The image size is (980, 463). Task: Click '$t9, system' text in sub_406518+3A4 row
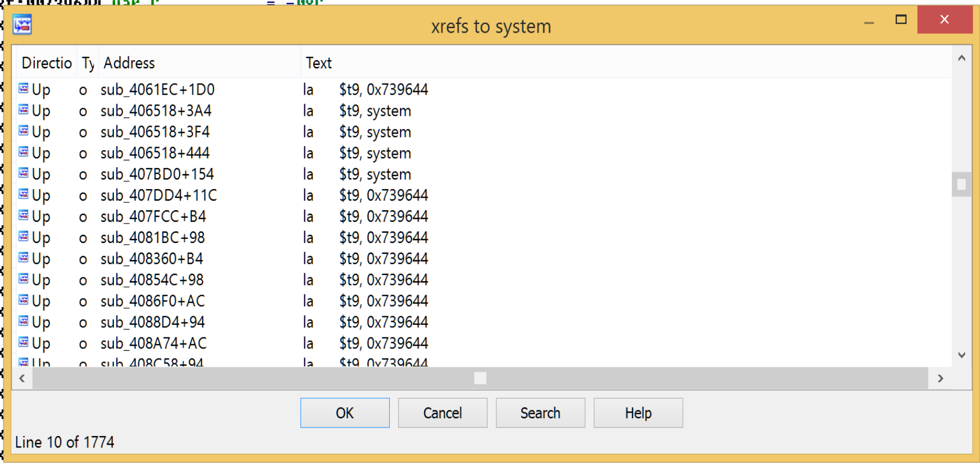click(x=375, y=111)
